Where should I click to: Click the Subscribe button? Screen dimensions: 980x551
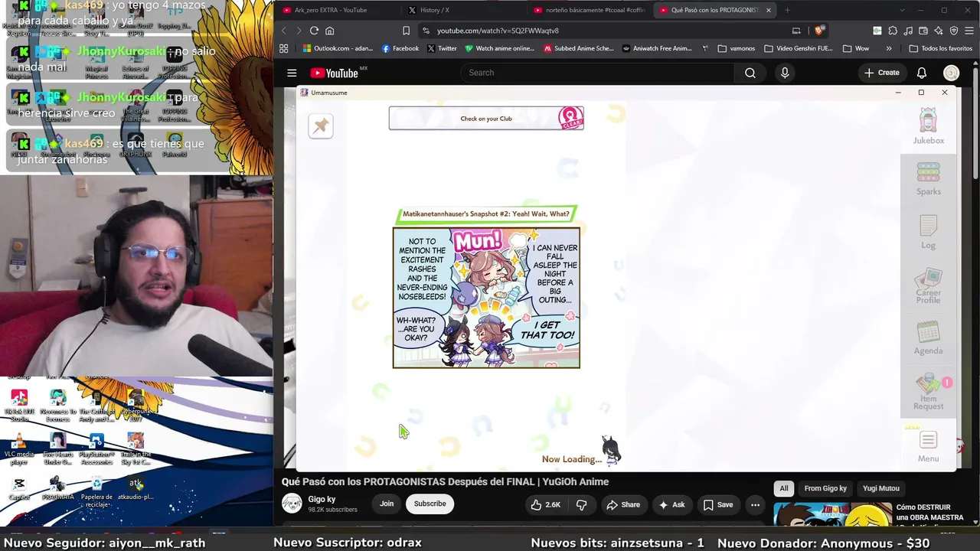(430, 504)
